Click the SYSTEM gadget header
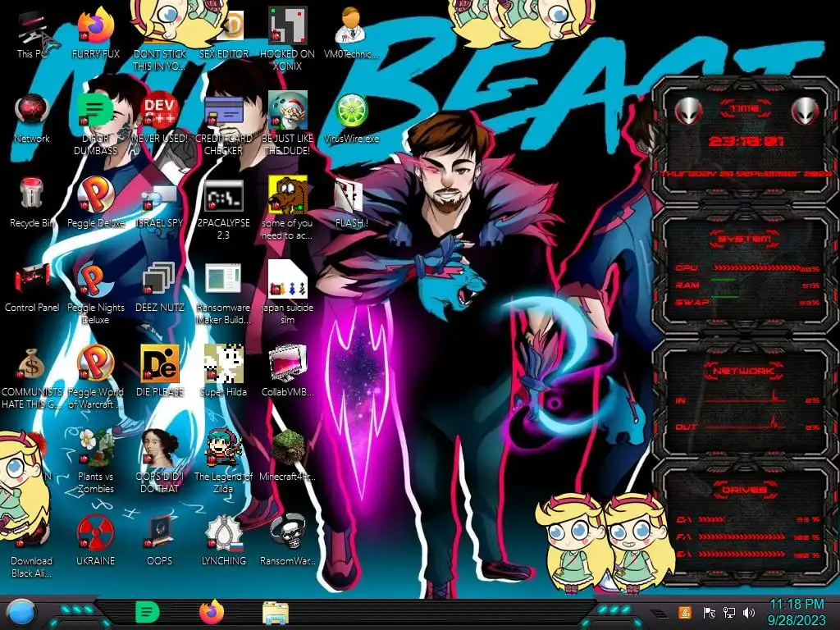840x630 pixels. 745,239
